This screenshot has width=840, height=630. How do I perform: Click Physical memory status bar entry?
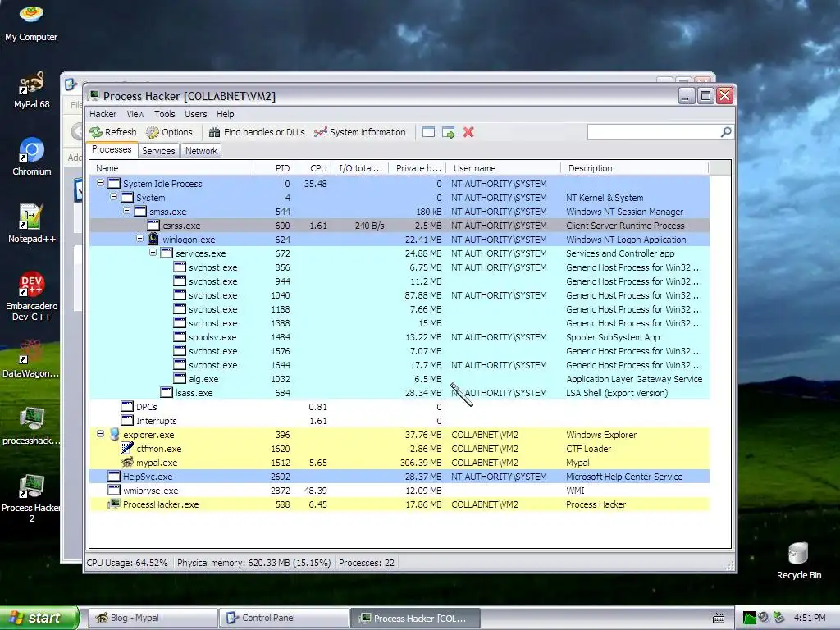254,563
